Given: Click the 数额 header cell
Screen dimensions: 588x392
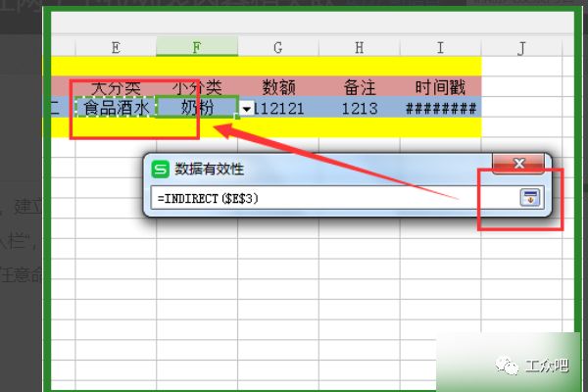Looking at the screenshot, I should point(278,87).
